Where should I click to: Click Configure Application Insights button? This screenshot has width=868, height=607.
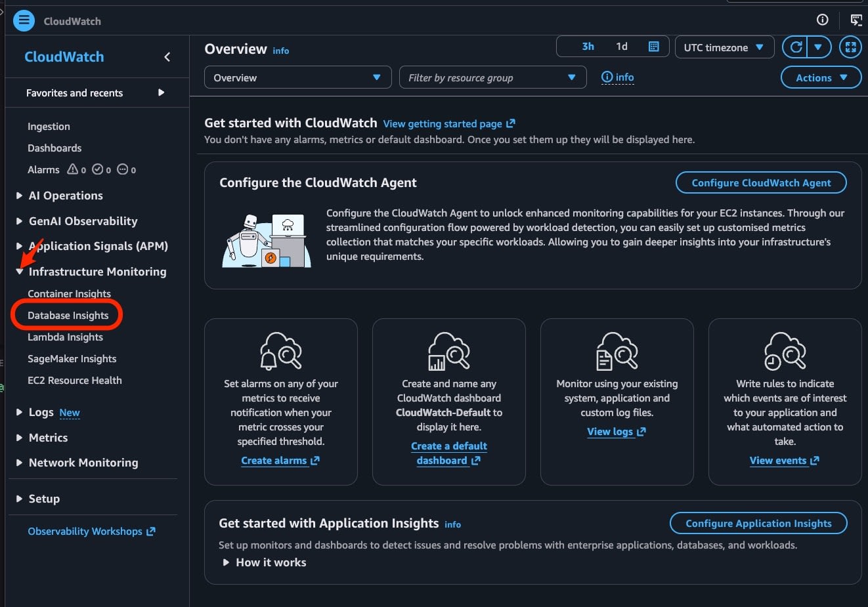[x=758, y=524]
